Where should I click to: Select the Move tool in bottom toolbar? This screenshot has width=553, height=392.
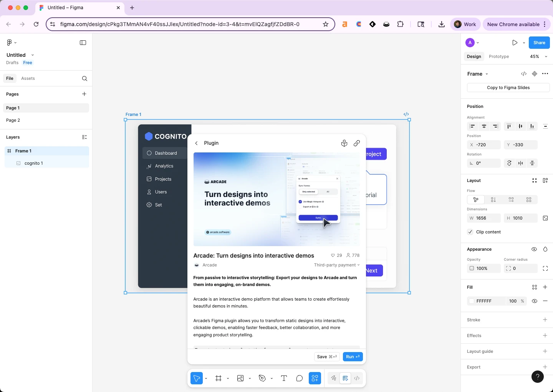pyautogui.click(x=197, y=379)
